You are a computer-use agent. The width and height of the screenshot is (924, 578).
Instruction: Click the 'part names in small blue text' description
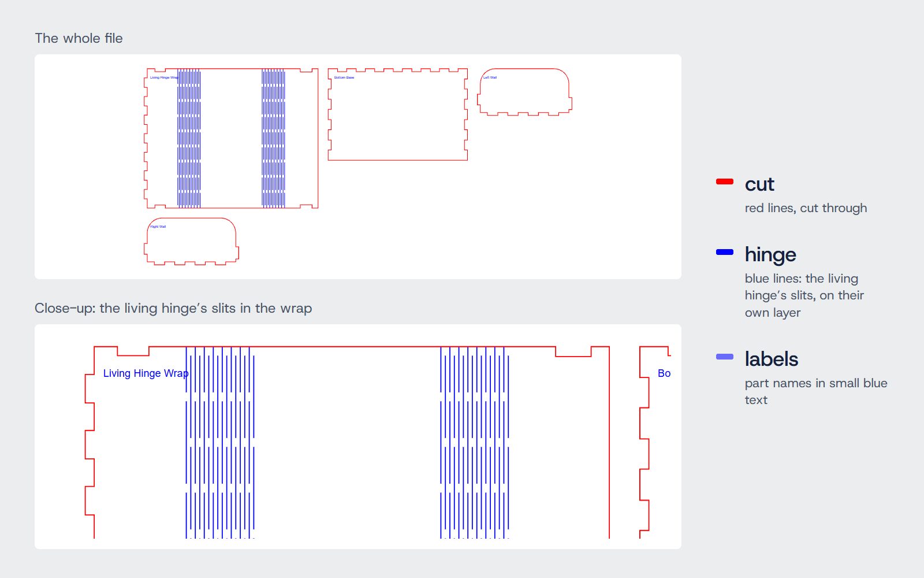tap(816, 391)
